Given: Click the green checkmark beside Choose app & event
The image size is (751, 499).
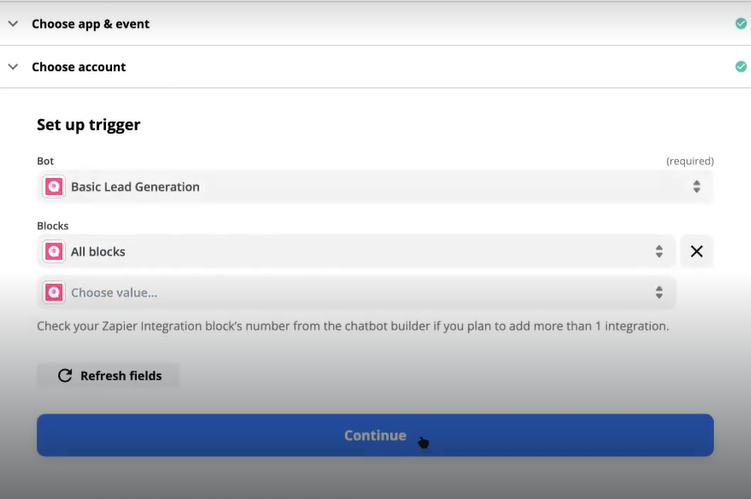Looking at the screenshot, I should pyautogui.click(x=740, y=23).
